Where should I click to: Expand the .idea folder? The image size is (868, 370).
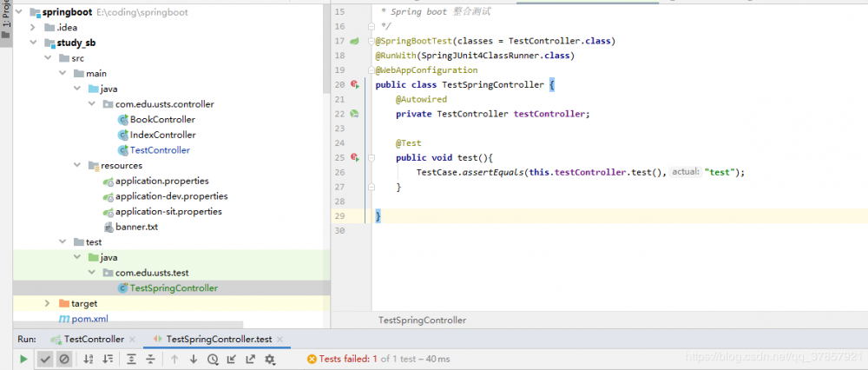[33, 27]
